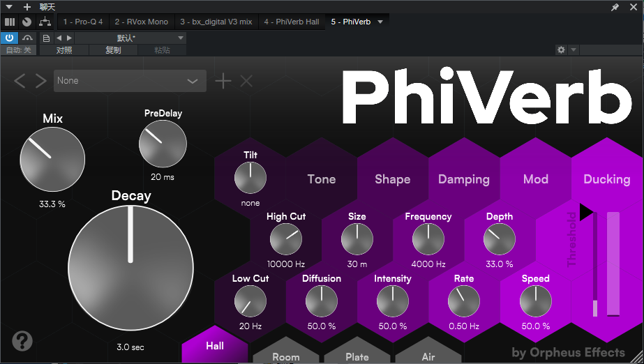Toggle the automation 自动:关 button

click(x=17, y=50)
